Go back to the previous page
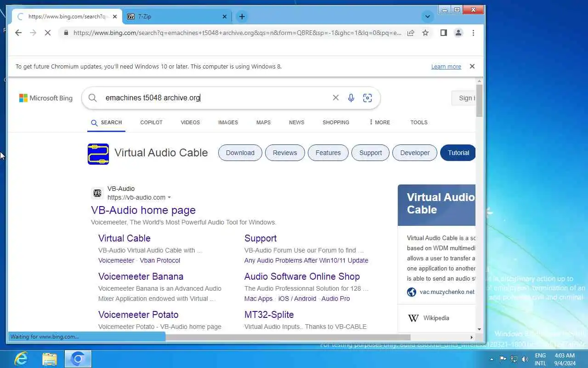The height and width of the screenshot is (368, 588). (x=18, y=33)
